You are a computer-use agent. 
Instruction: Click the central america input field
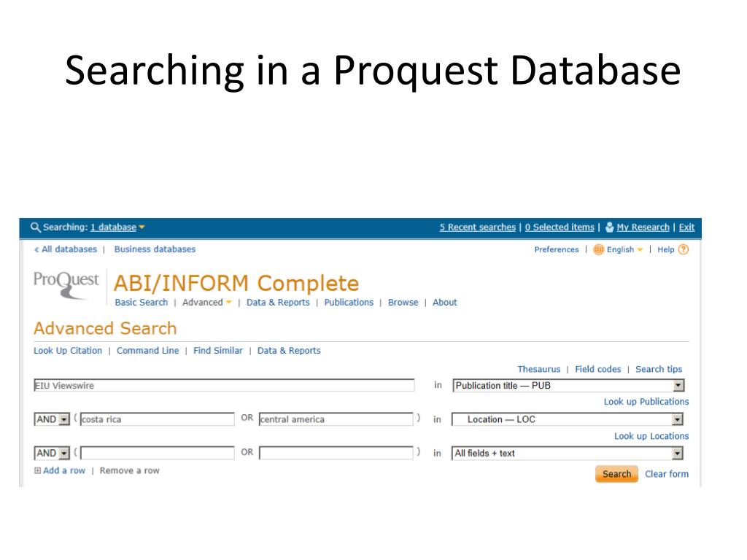coord(336,419)
